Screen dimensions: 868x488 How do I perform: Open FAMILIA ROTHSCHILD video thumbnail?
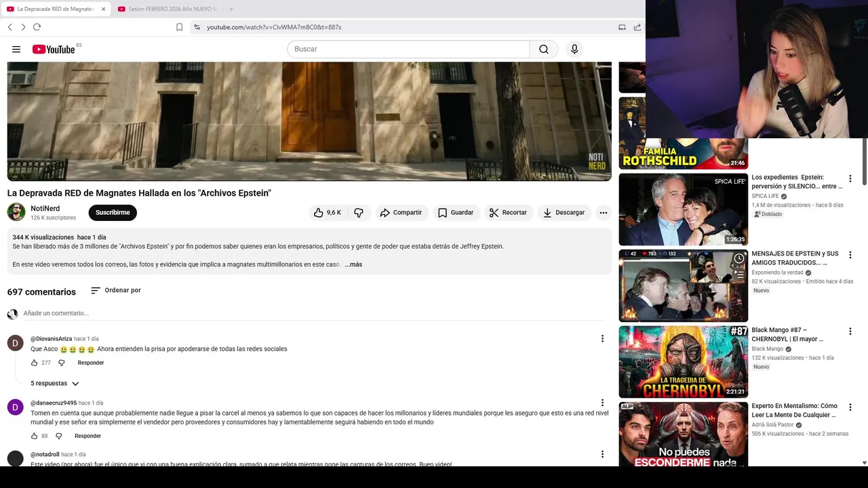[x=683, y=133]
